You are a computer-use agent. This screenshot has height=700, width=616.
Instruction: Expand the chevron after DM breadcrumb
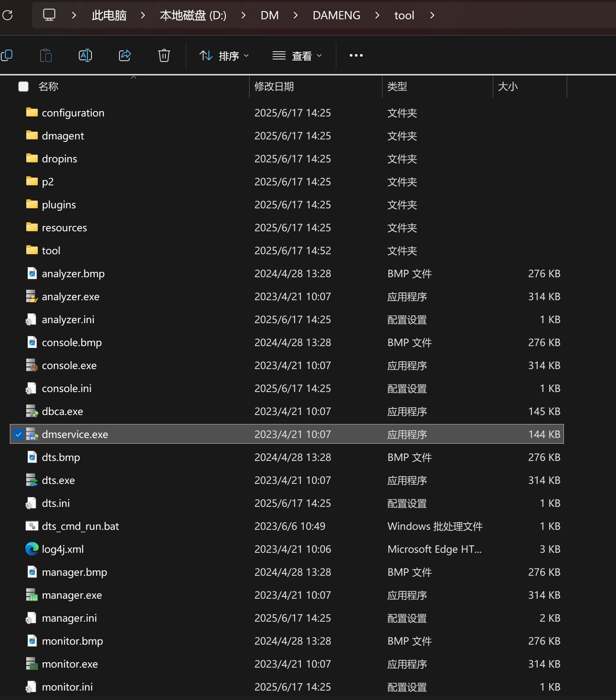point(295,15)
